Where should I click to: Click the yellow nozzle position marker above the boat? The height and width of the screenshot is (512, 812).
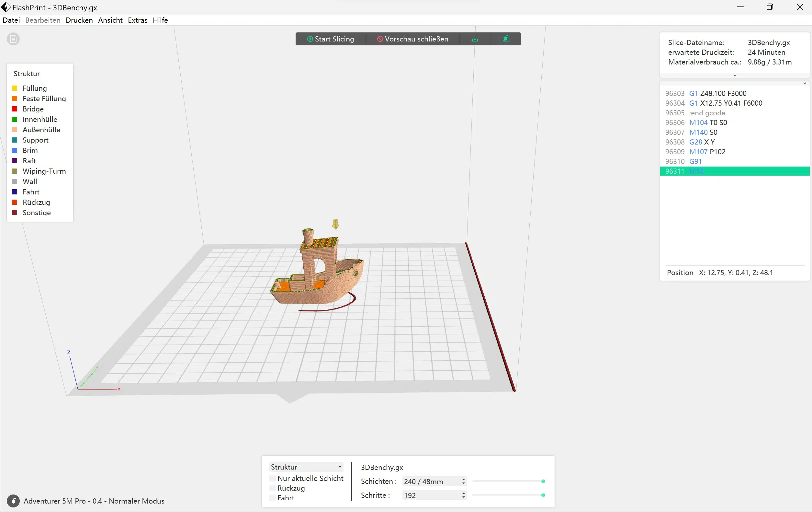click(x=335, y=224)
